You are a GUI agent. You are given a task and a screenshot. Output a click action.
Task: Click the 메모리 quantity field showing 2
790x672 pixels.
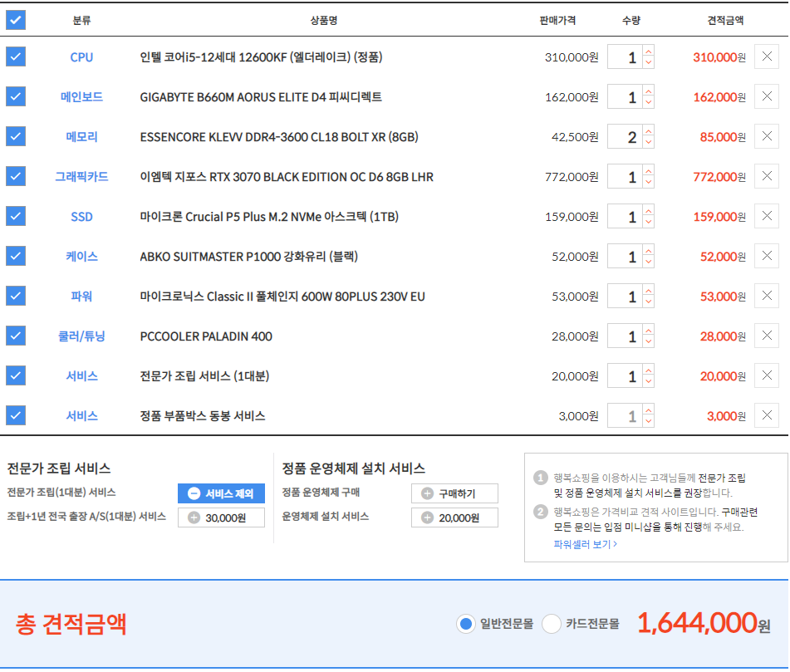625,136
